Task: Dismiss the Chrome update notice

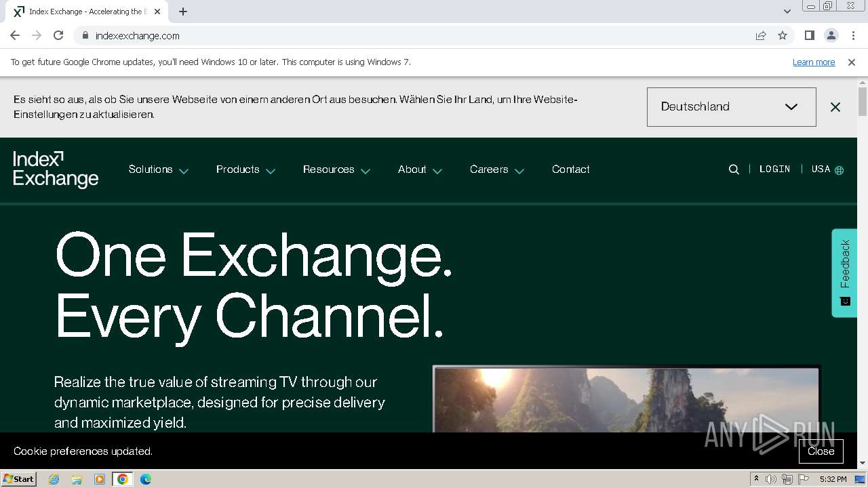Action: (x=852, y=62)
